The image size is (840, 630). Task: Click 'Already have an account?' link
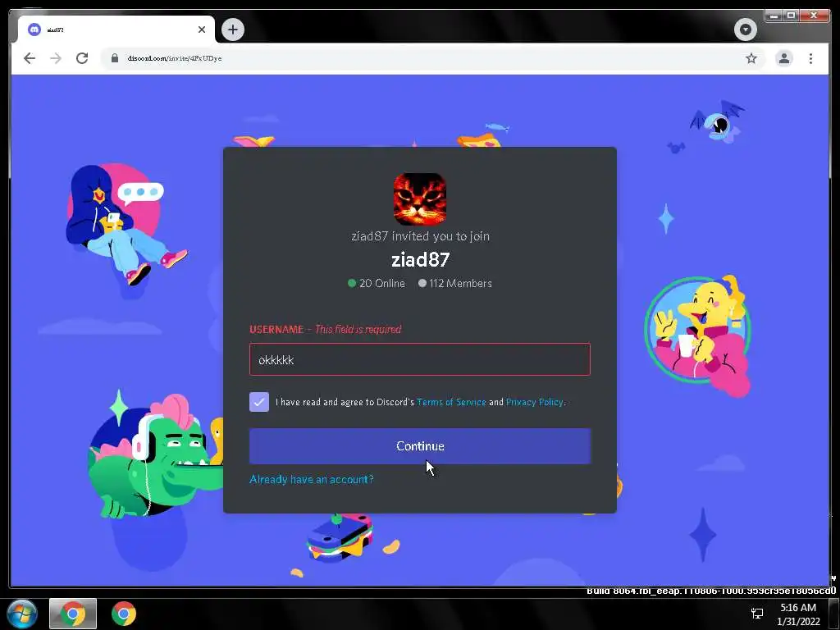(x=311, y=479)
